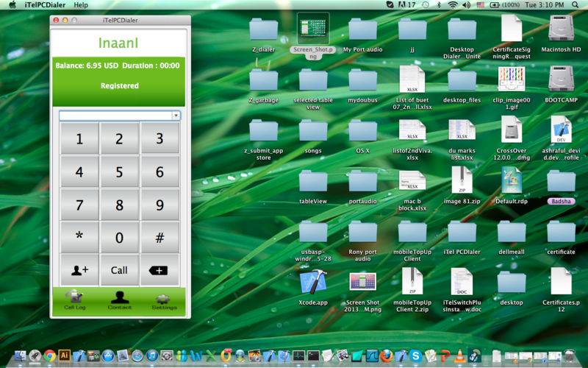Screen dimensions: 588x368
Task: Open Firefox from the Dock
Action: click(387, 356)
